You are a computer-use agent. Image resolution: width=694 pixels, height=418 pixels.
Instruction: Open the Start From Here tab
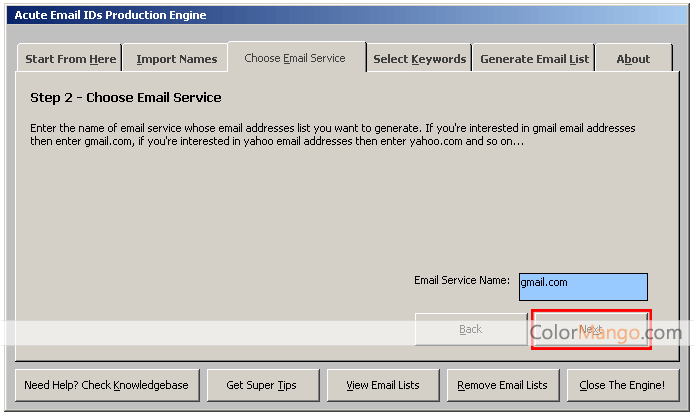(x=70, y=59)
